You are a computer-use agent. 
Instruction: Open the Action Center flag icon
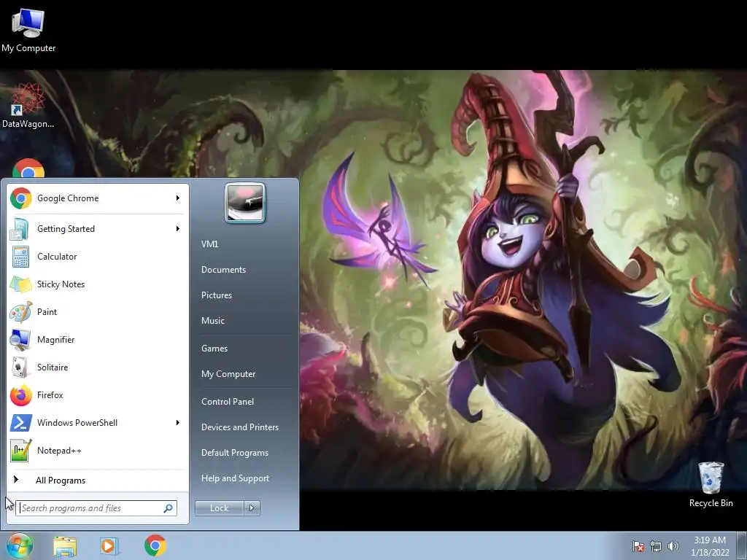pyautogui.click(x=638, y=546)
